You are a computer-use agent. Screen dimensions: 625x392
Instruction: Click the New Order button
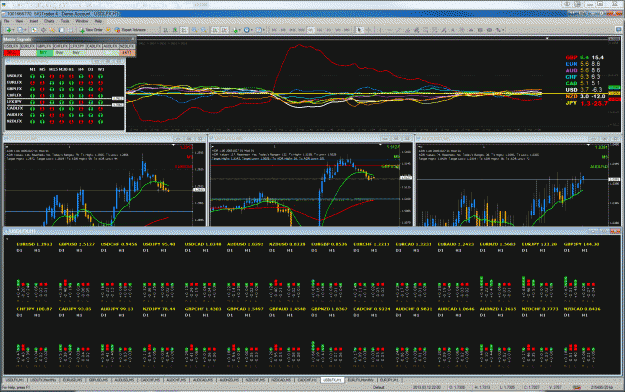91,30
